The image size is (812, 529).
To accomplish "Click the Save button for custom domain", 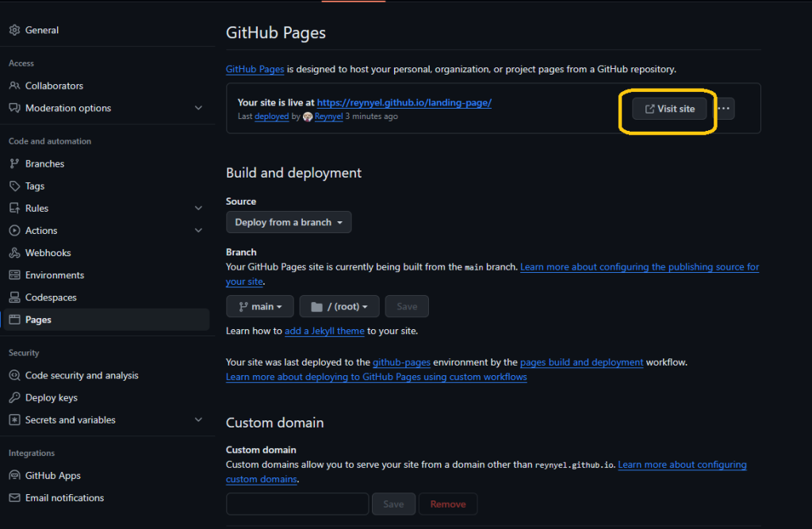I will (x=393, y=504).
